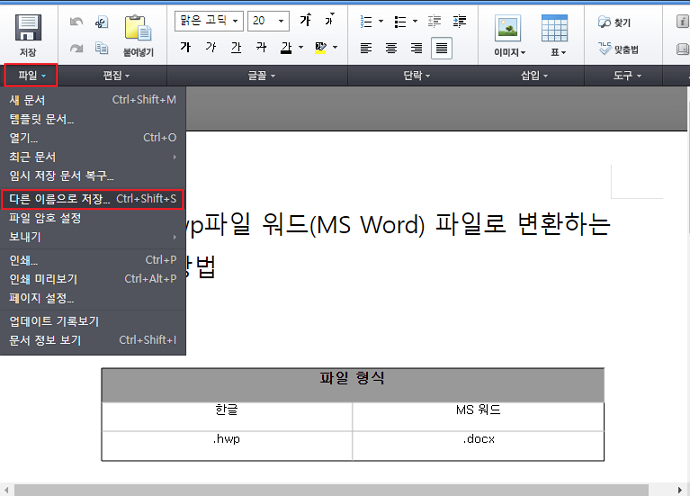
Task: Apply the yellow highlighter pen color
Action: point(321,47)
